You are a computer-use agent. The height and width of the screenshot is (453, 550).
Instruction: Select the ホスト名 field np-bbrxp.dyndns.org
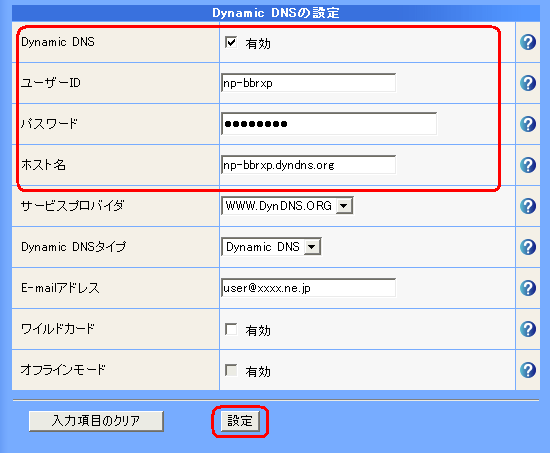[x=308, y=165]
